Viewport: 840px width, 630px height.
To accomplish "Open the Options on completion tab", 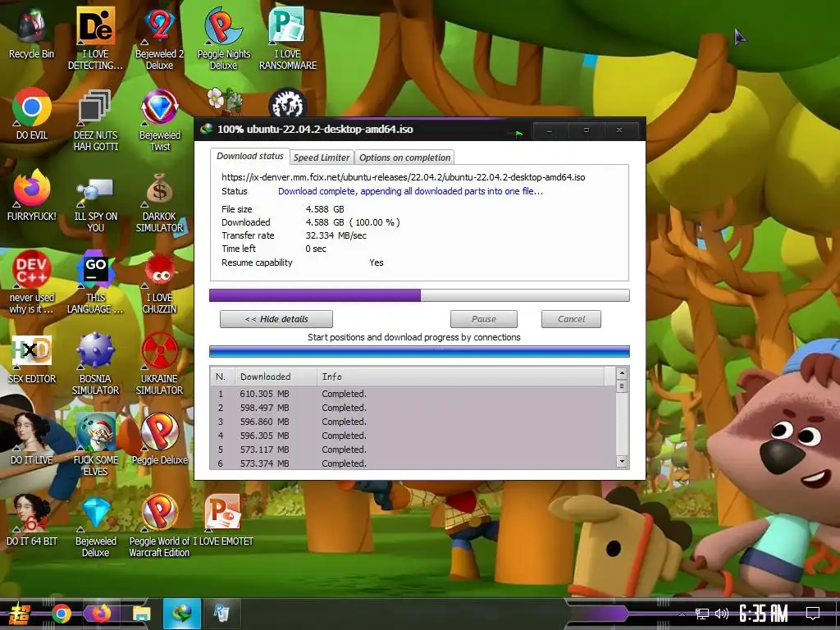I will tap(404, 157).
